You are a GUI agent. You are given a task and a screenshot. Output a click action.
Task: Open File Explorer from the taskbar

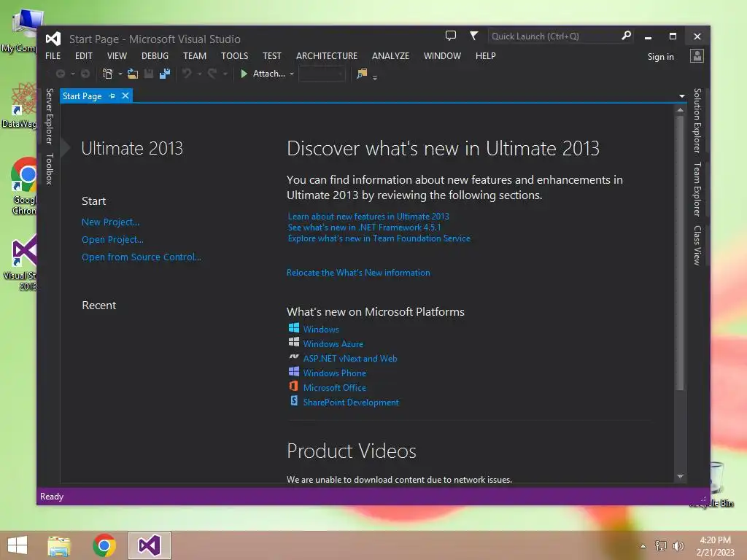(x=59, y=545)
